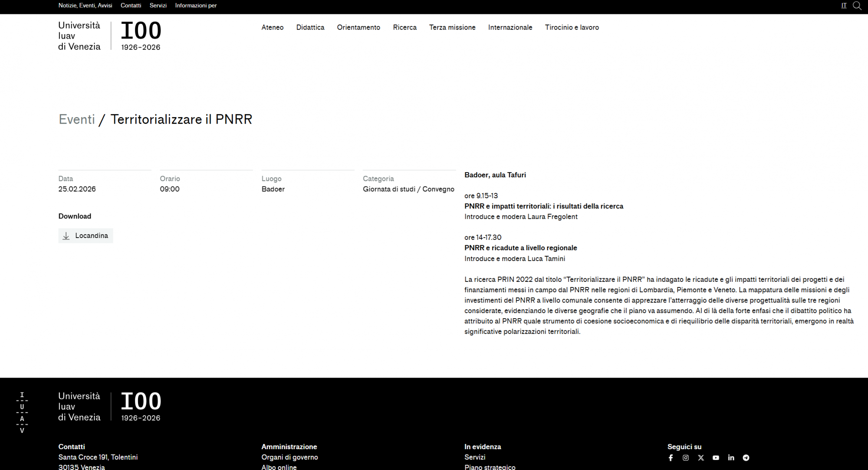Open the Ricerca menu item

[404, 27]
